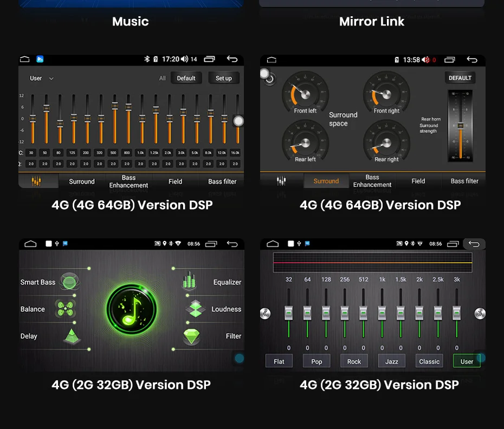Open recent apps icon in 17:20 screen
This screenshot has width=504, height=429.
point(209,59)
